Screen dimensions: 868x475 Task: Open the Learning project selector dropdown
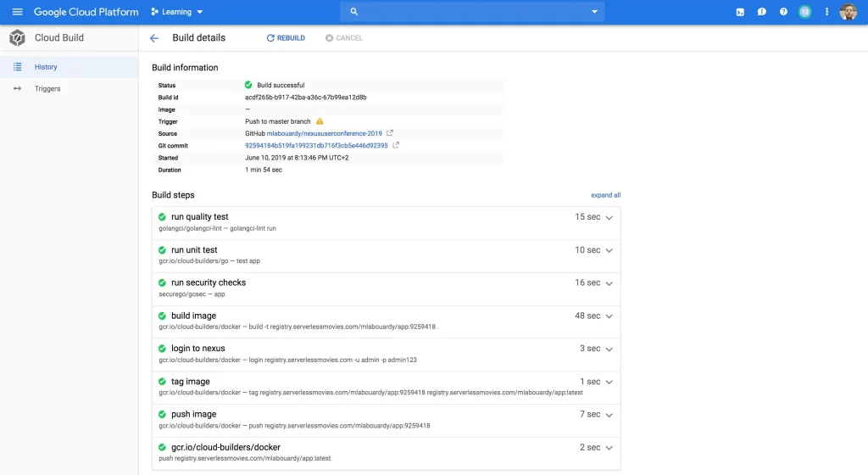(x=176, y=12)
